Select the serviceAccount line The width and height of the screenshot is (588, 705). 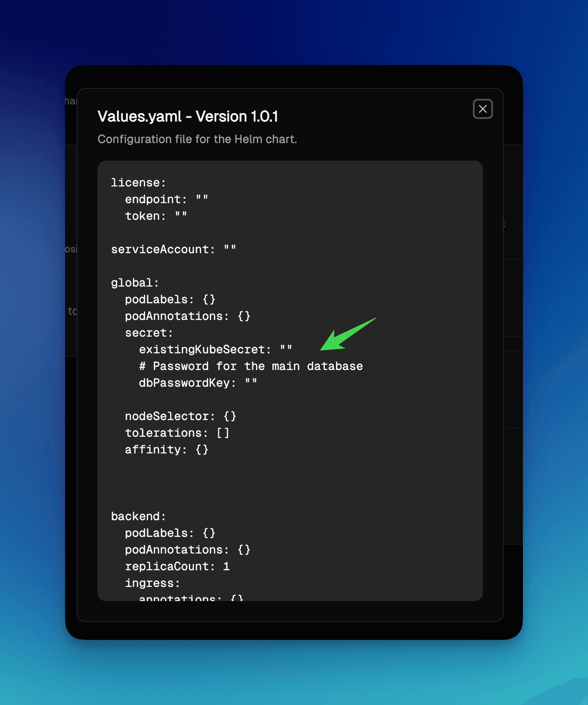[x=173, y=249]
